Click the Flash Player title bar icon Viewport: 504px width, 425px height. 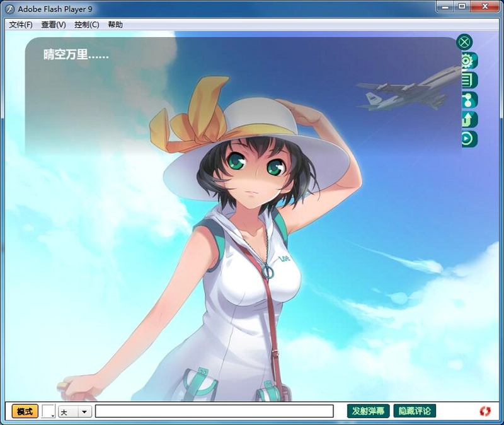(10, 9)
